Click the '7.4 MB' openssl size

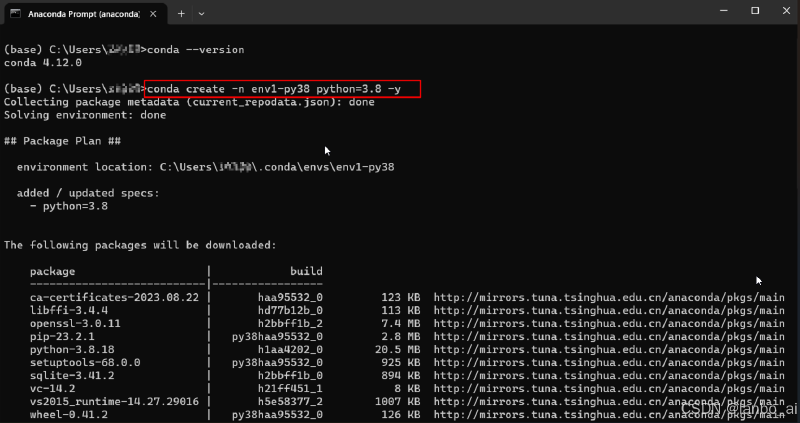pos(401,324)
